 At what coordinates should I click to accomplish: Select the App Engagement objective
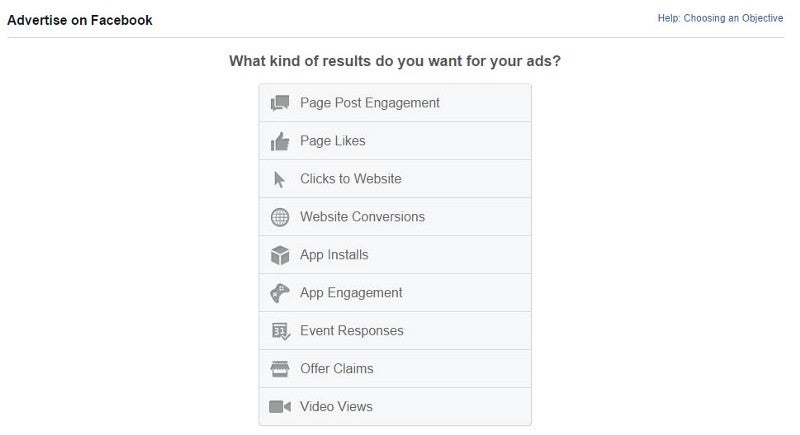tap(351, 293)
